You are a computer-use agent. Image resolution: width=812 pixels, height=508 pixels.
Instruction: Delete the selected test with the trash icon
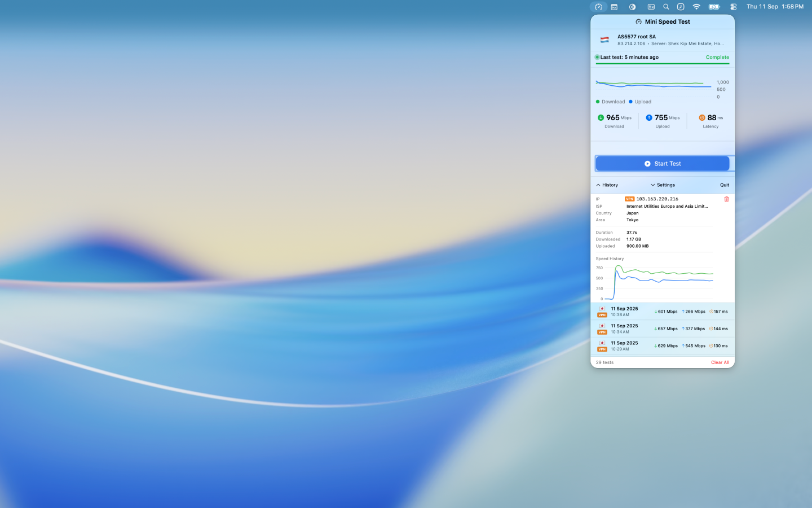pyautogui.click(x=726, y=199)
